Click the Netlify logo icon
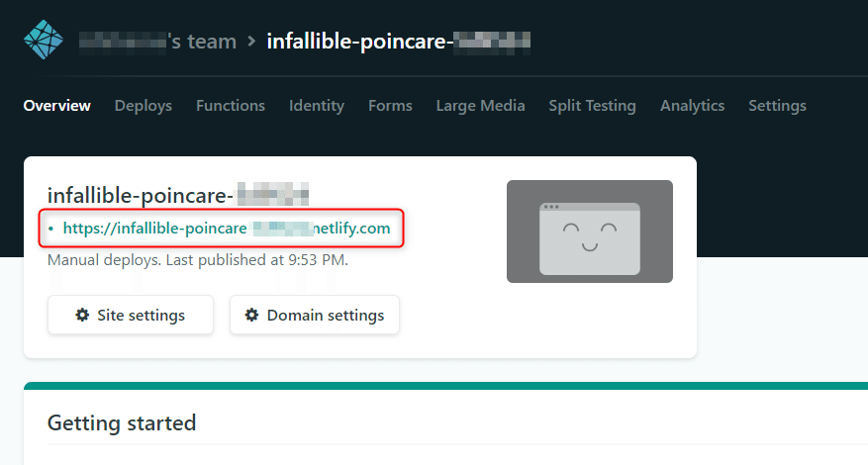The width and height of the screenshot is (868, 465). point(44,40)
